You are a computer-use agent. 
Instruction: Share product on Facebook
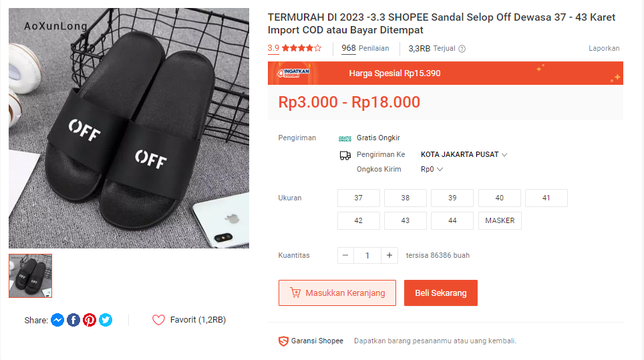[x=73, y=320]
